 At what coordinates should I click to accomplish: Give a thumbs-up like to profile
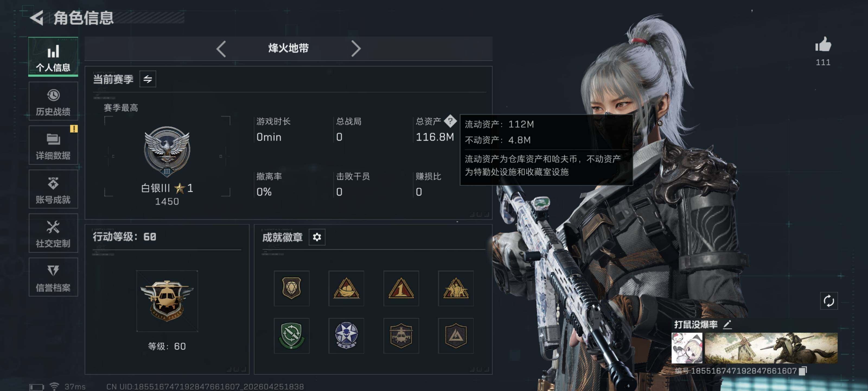pos(823,45)
